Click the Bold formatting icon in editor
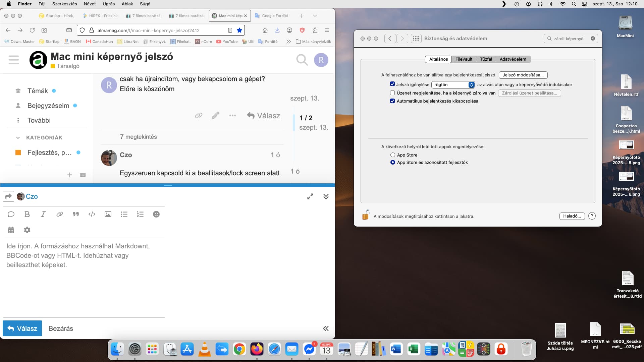The width and height of the screenshot is (644, 362). coord(27,214)
